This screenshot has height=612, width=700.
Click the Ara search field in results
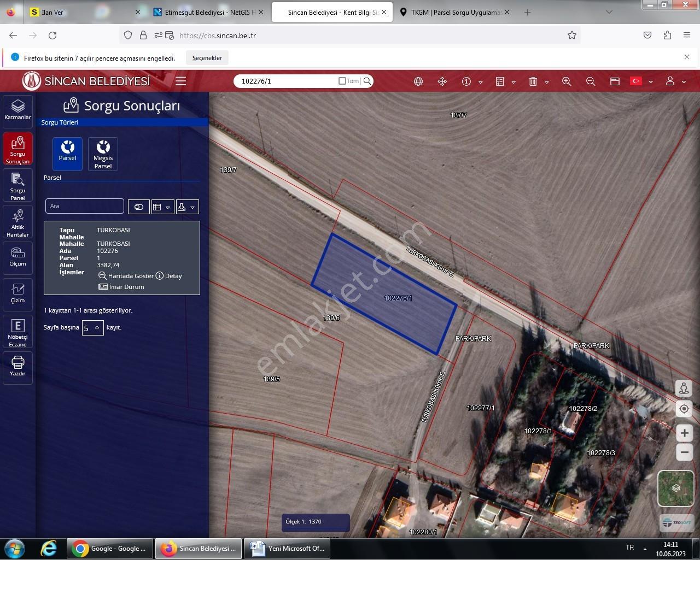pyautogui.click(x=85, y=206)
